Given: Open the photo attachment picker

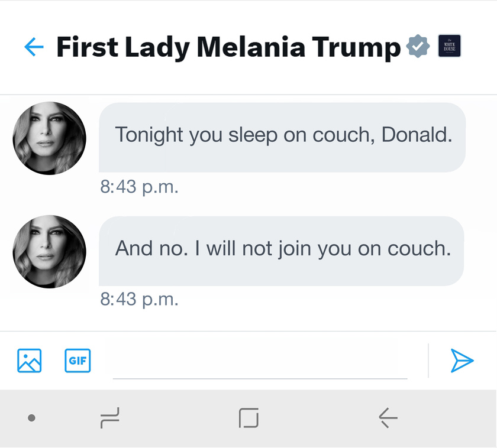Looking at the screenshot, I should tap(30, 361).
